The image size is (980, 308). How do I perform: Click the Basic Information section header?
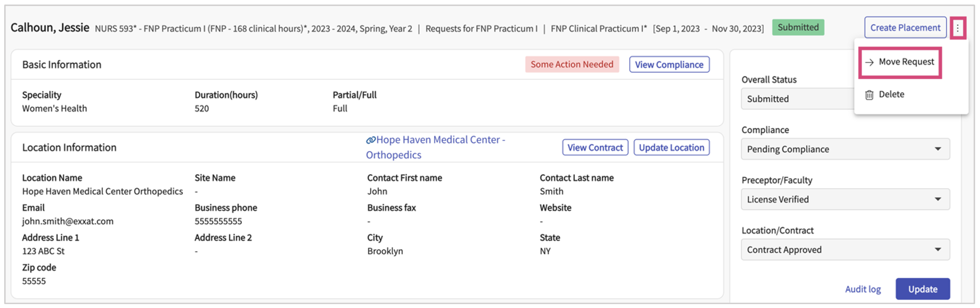pos(61,65)
